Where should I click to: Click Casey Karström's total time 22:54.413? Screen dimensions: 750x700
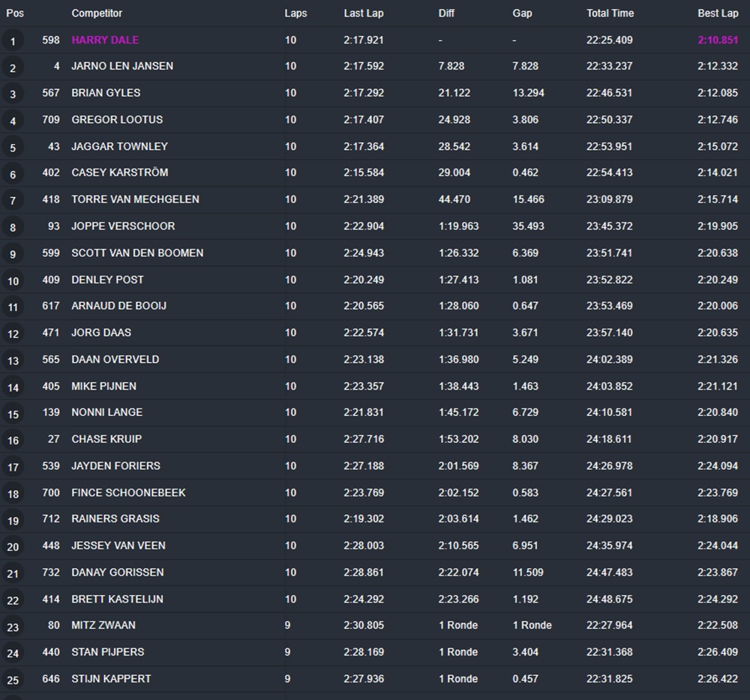point(609,172)
